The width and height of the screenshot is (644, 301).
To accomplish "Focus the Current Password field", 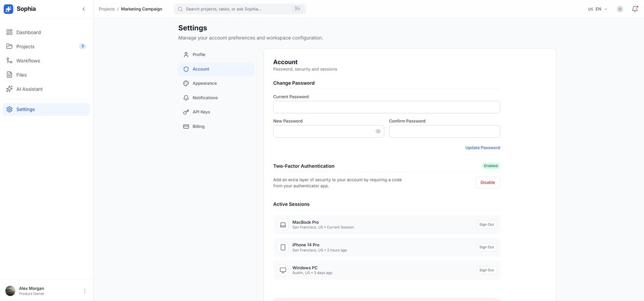I will tap(386, 107).
